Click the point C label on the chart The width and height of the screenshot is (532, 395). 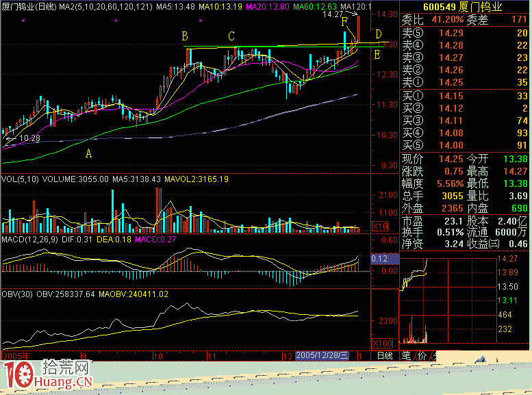pyautogui.click(x=231, y=36)
